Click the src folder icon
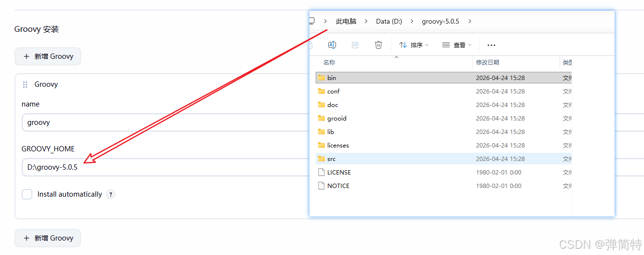Viewport: 644px width, 255px height. [x=322, y=159]
